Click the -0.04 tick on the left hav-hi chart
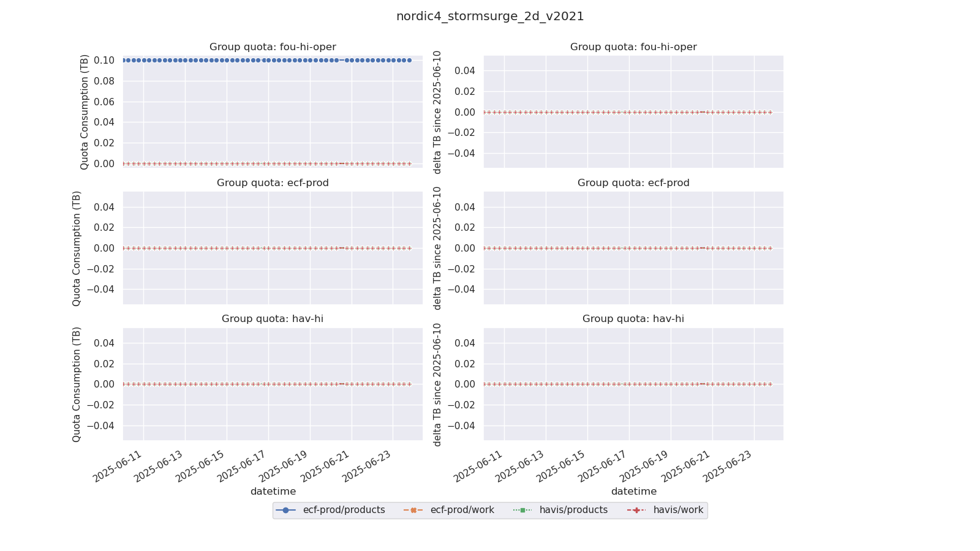 pyautogui.click(x=100, y=425)
